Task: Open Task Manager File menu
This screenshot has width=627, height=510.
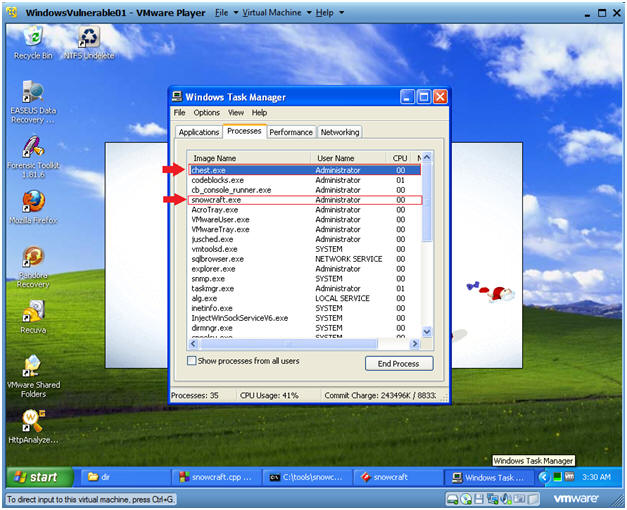Action: click(180, 113)
